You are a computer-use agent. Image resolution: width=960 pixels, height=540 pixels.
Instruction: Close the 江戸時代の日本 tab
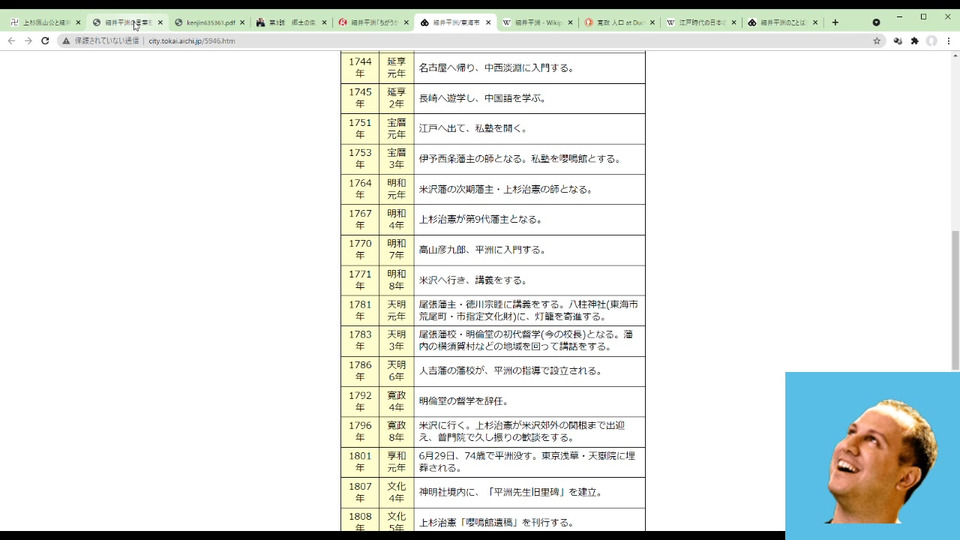coord(733,23)
